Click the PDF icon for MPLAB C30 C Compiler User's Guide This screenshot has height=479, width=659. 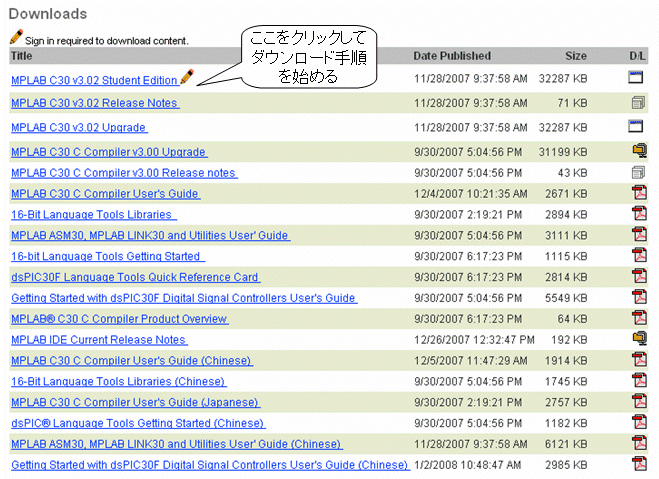[640, 192]
